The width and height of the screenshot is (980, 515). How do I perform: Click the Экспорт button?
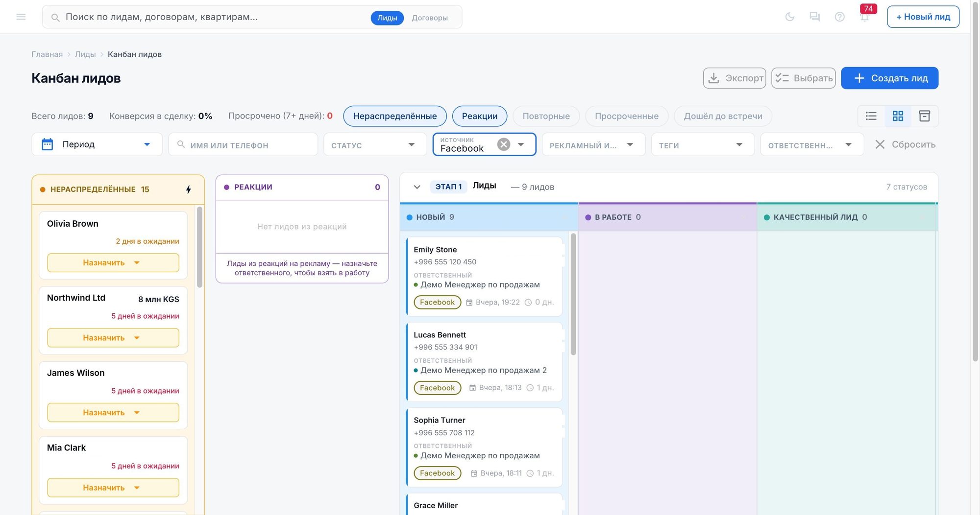[735, 78]
